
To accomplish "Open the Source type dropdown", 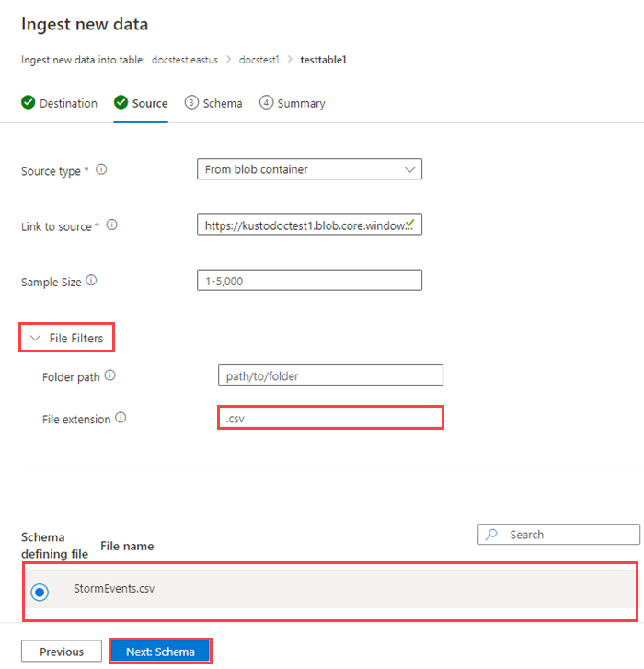I will [309, 169].
